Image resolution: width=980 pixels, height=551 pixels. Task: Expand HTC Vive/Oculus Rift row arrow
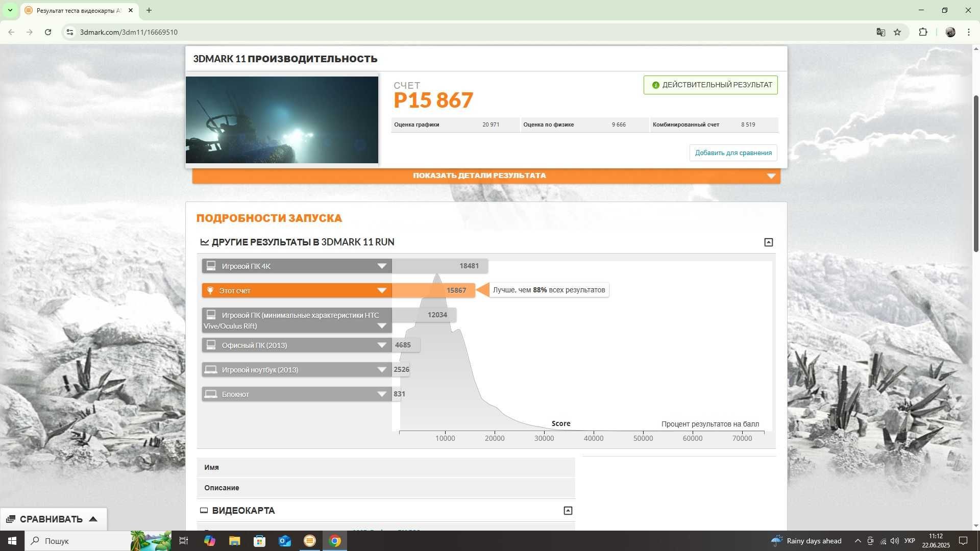[382, 326]
